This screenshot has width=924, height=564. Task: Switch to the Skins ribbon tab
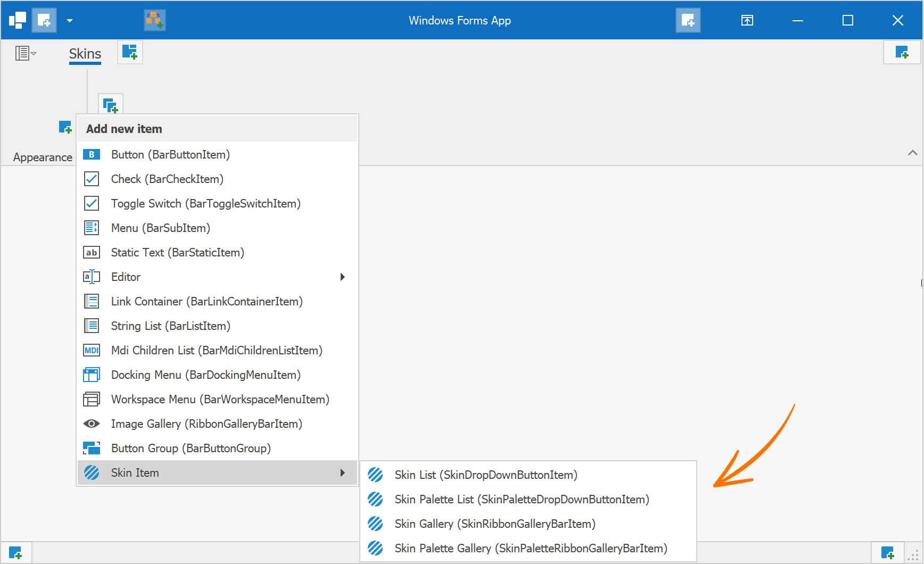click(x=85, y=53)
